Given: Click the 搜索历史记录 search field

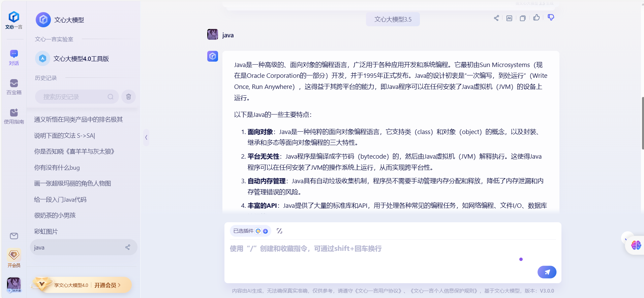Looking at the screenshot, I should pyautogui.click(x=77, y=97).
